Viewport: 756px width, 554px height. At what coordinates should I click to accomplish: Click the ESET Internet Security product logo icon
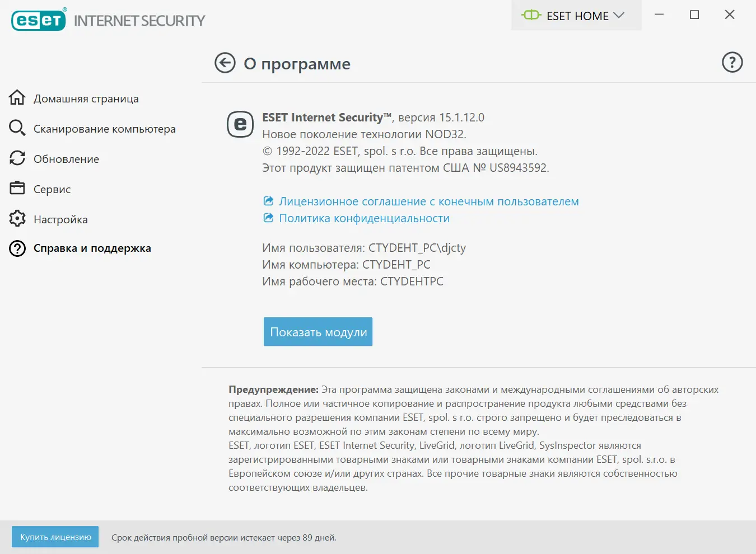(x=240, y=124)
